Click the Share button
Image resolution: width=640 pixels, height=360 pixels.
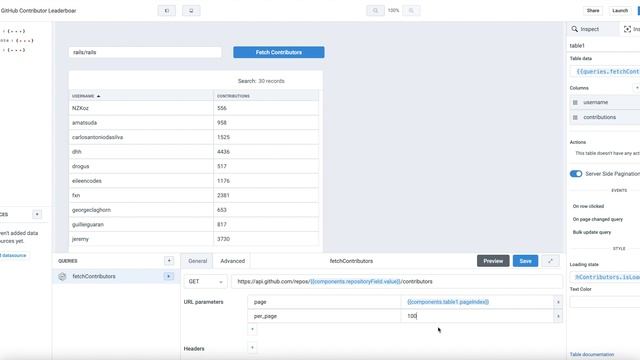point(593,11)
